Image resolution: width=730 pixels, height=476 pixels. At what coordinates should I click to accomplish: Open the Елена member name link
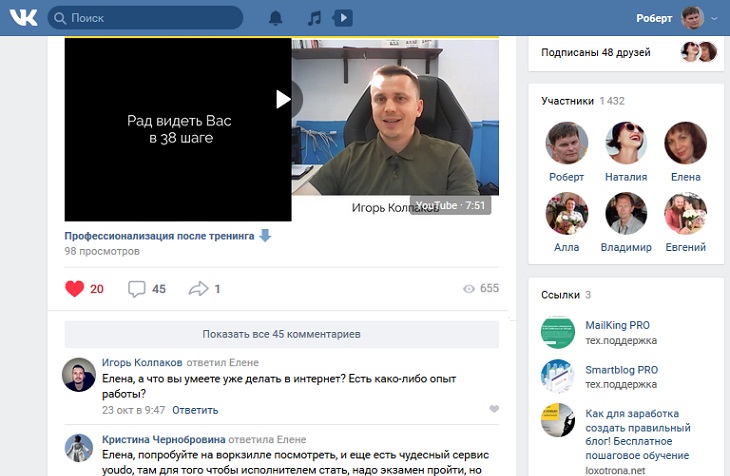tap(685, 177)
